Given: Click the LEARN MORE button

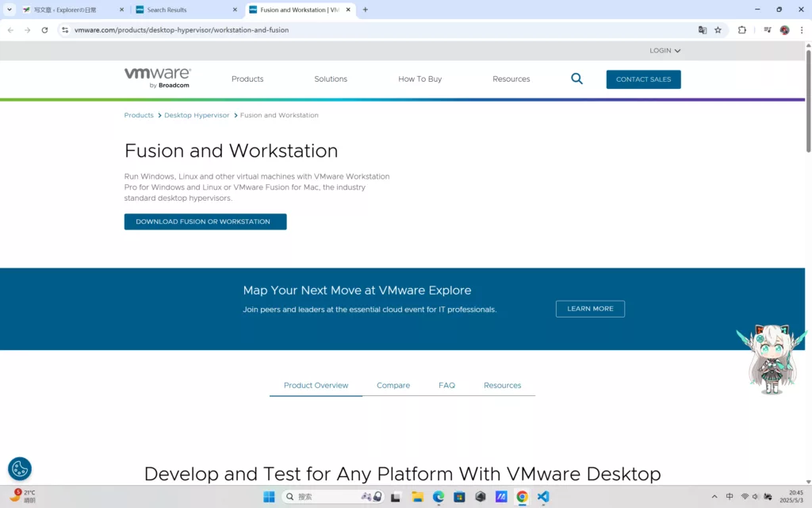Looking at the screenshot, I should click(590, 309).
